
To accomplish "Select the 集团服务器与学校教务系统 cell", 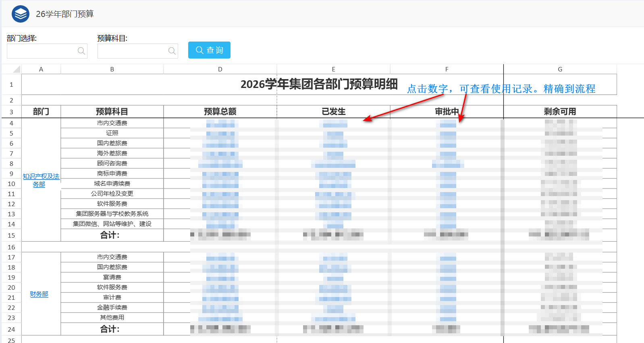I will [112, 214].
